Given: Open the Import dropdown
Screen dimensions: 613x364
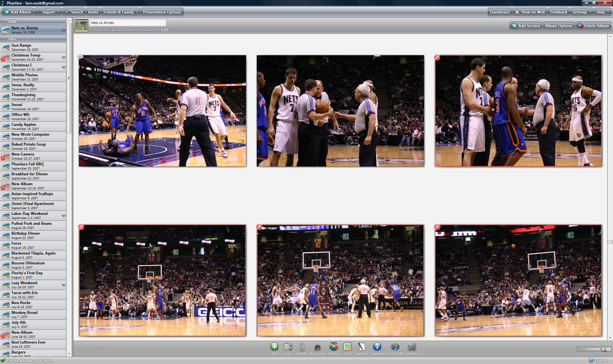Looking at the screenshot, I should tap(48, 12).
